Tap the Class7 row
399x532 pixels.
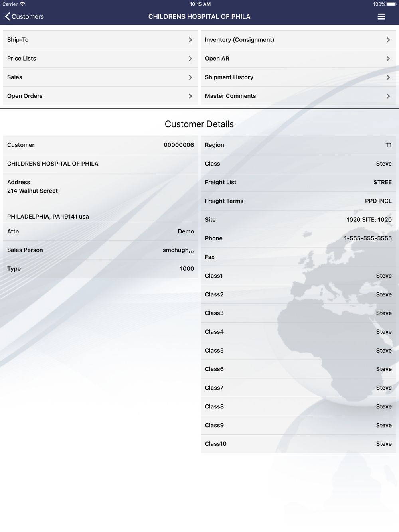click(x=298, y=388)
